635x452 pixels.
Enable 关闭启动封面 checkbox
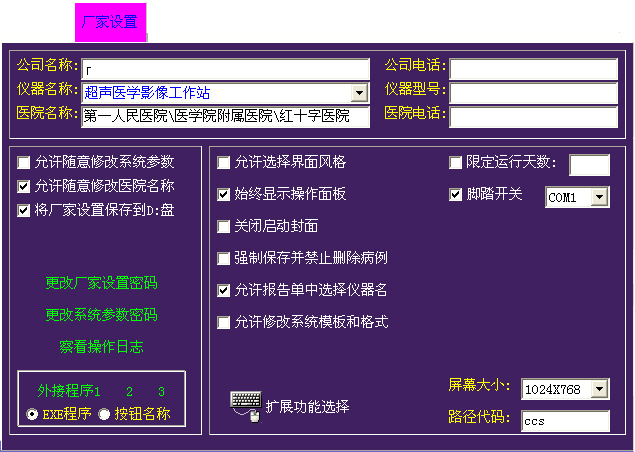[224, 226]
